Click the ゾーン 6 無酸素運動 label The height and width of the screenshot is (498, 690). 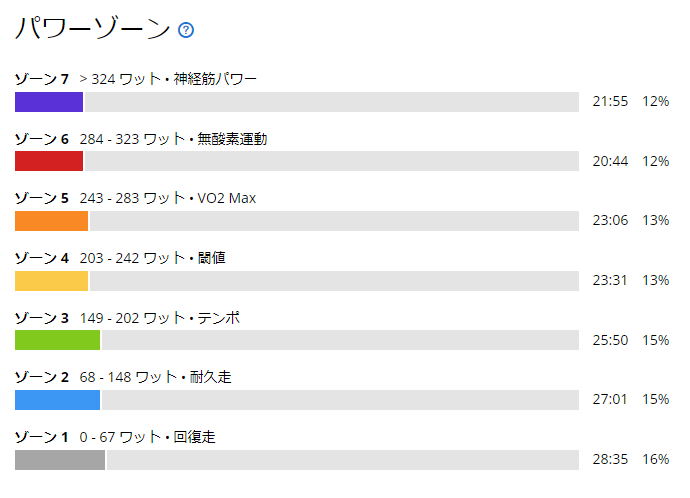[x=141, y=139]
